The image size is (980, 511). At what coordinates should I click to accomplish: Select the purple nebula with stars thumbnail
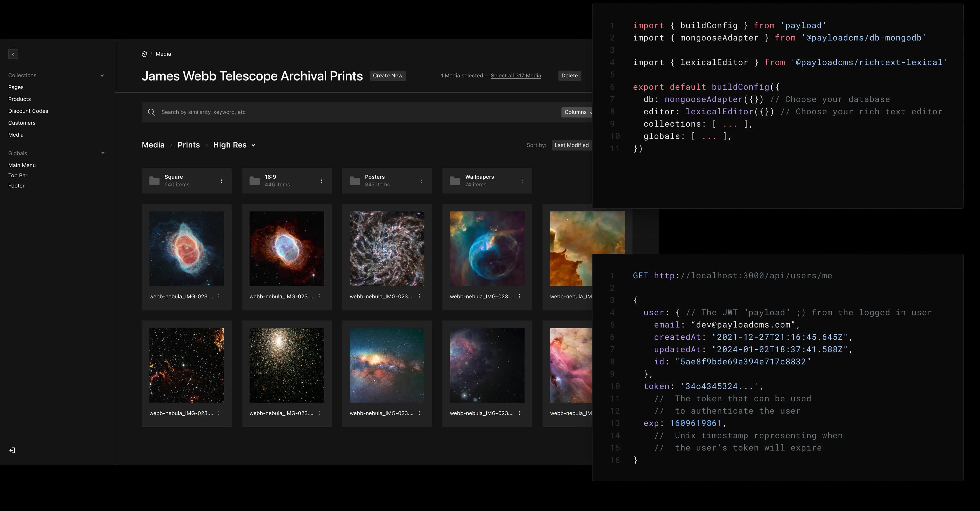(x=487, y=366)
